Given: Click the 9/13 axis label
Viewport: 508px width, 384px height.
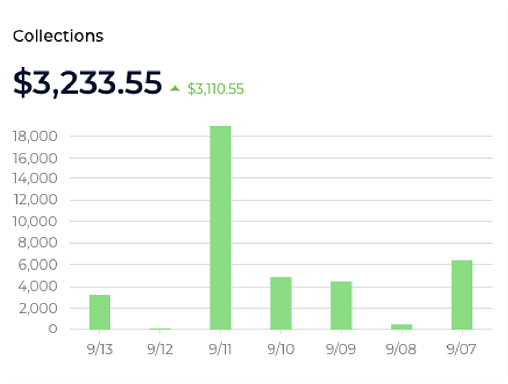Looking at the screenshot, I should (x=100, y=349).
